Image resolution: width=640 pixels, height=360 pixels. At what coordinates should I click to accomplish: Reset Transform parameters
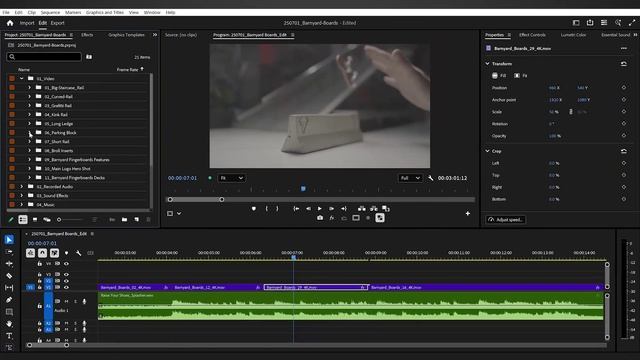pos(624,64)
